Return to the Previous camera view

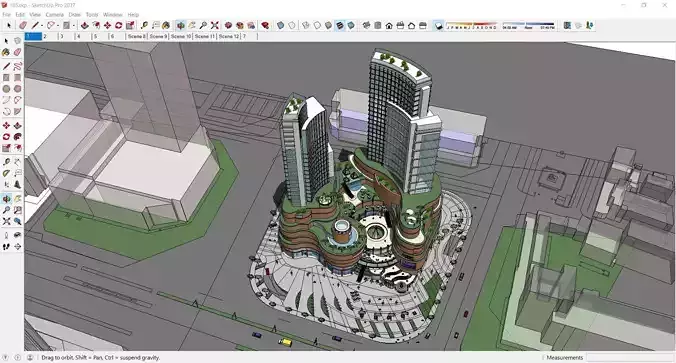[x=17, y=221]
